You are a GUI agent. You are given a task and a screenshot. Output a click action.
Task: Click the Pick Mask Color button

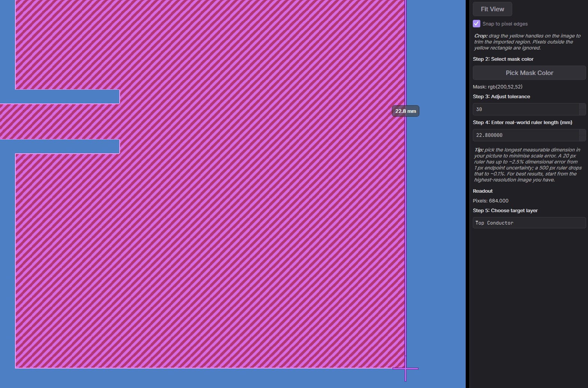(x=529, y=73)
